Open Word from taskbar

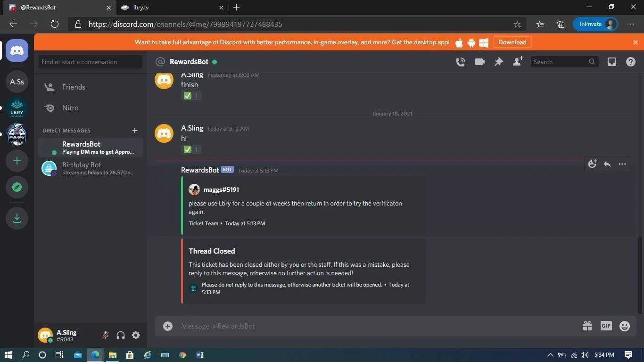[200, 355]
